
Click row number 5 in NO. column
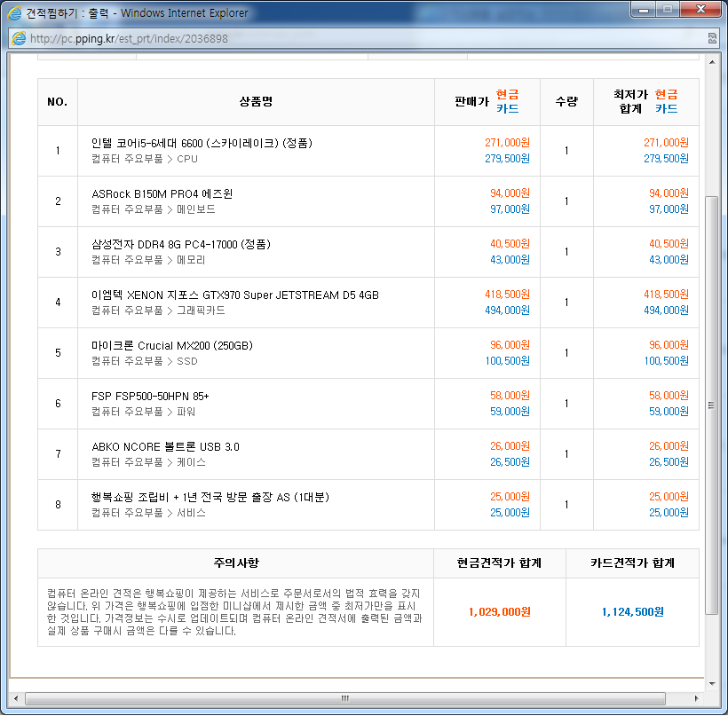click(58, 353)
